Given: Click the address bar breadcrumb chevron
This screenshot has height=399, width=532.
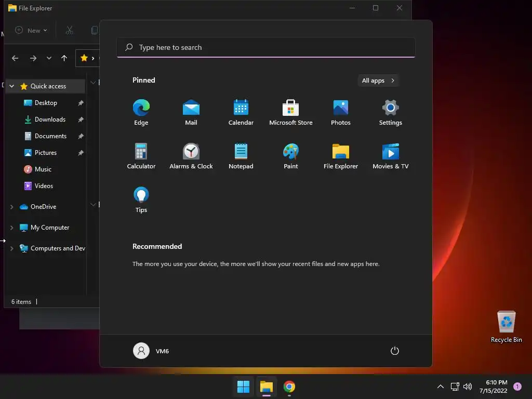Looking at the screenshot, I should click(93, 58).
